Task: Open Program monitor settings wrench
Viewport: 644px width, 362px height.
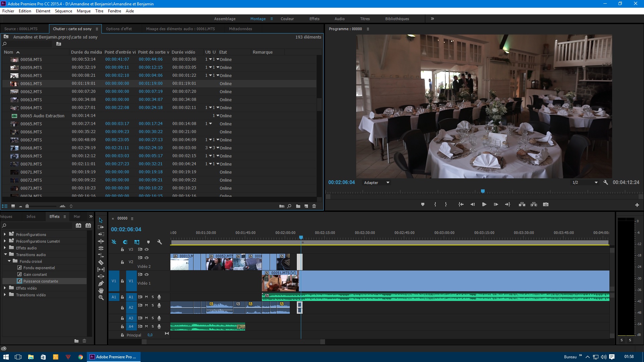Action: click(605, 182)
